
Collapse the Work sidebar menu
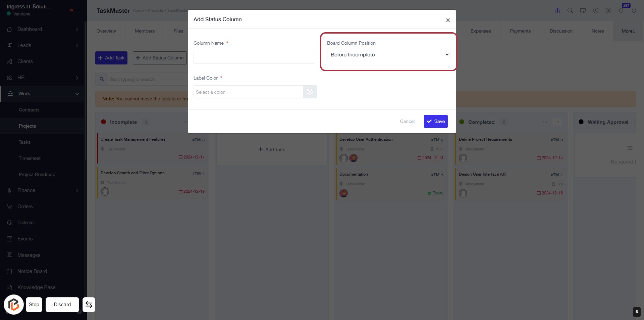pos(77,94)
